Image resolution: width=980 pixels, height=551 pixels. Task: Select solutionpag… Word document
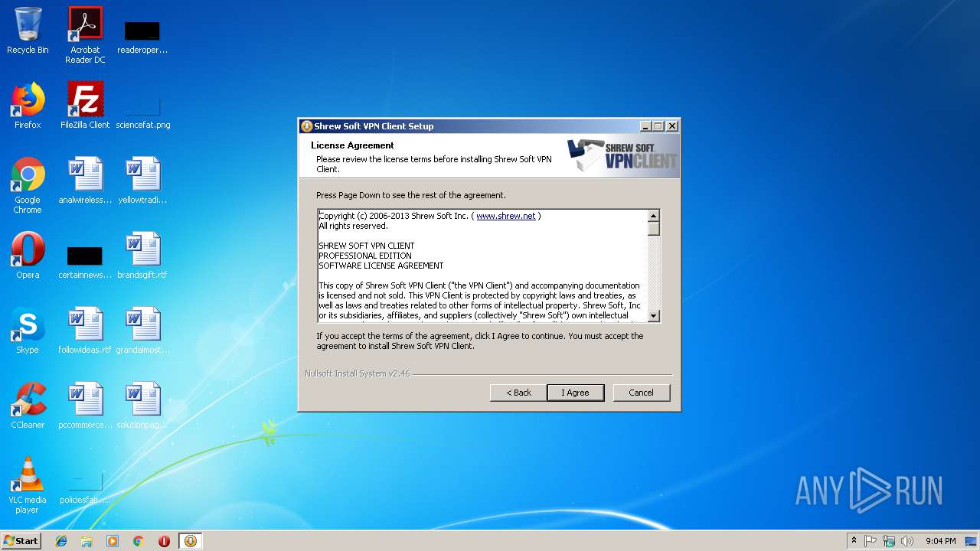(x=142, y=406)
